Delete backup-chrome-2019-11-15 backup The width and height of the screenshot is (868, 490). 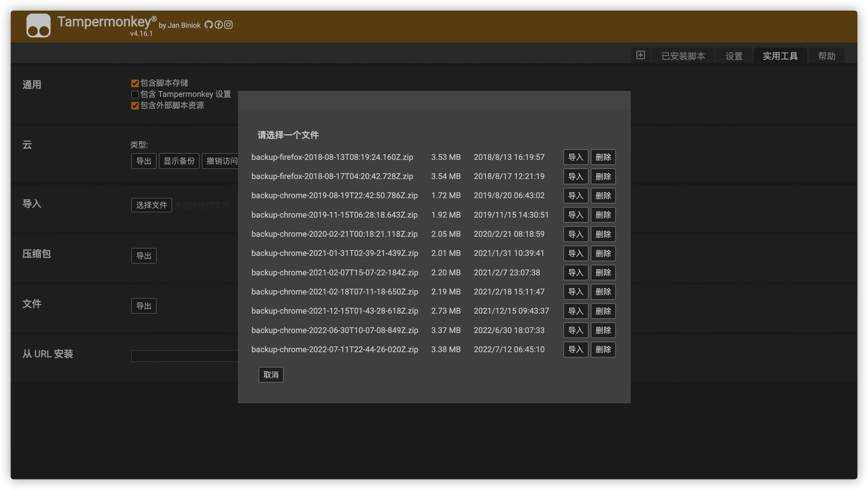[x=603, y=215]
